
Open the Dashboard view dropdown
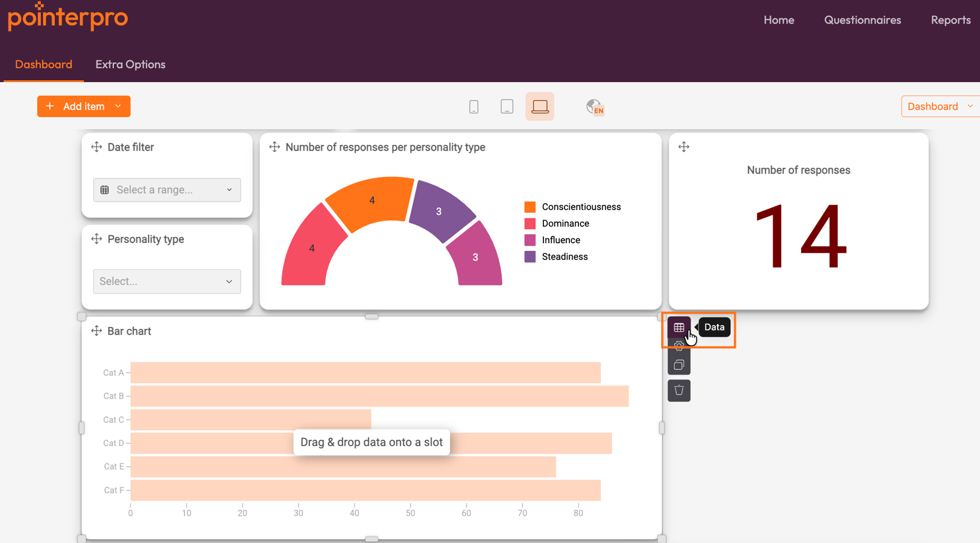[x=940, y=106]
